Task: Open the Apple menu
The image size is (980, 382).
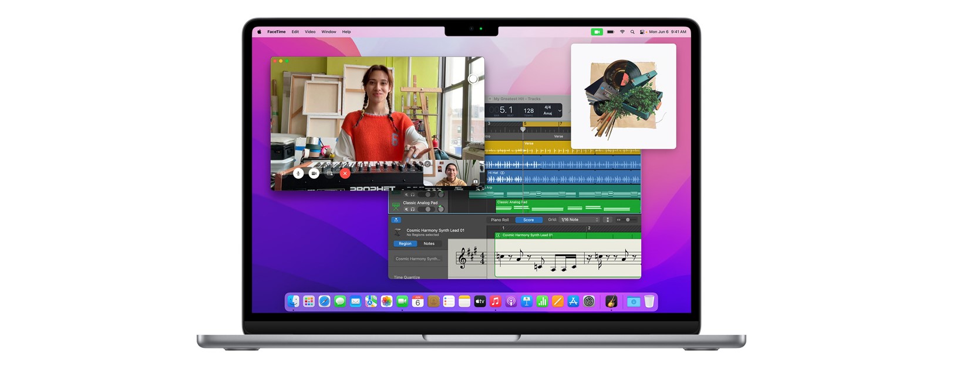Action: click(259, 32)
